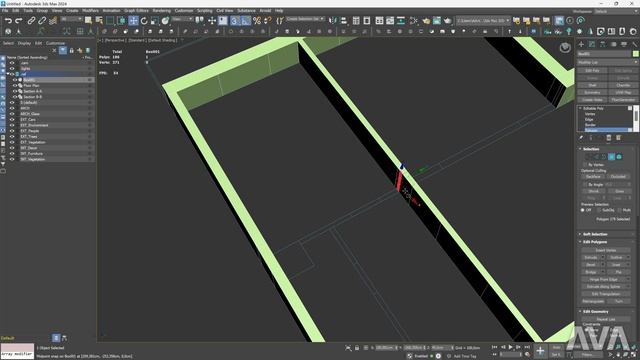The image size is (640, 360).
Task: Toggle visibility eye of EXT_Cars layer
Action: (12, 120)
